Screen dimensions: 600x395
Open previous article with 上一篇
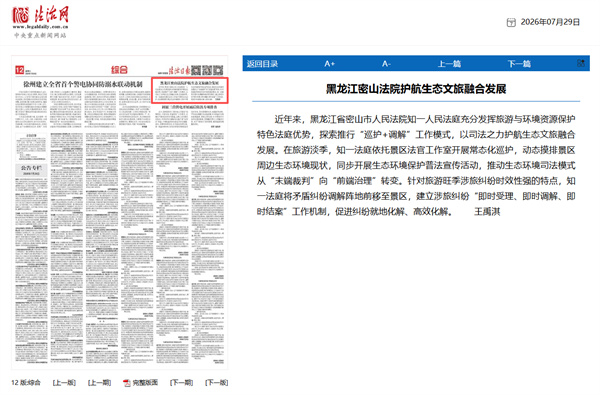(x=449, y=64)
